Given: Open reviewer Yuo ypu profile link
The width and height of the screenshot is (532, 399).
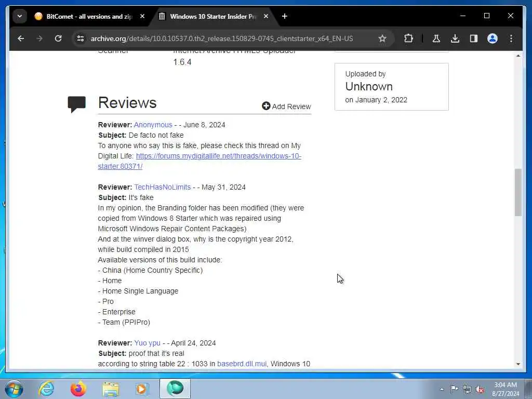Looking at the screenshot, I should pyautogui.click(x=147, y=343).
